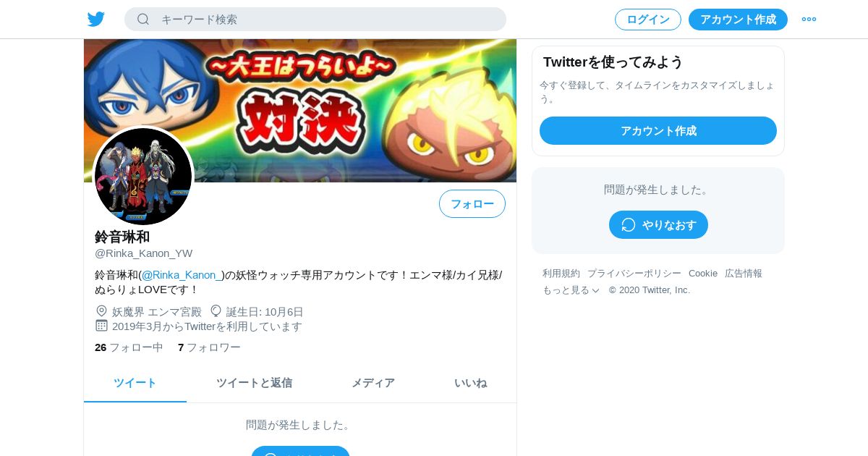This screenshot has height=456, width=868.
Task: Click the calendar joined-date icon
Action: pyautogui.click(x=101, y=326)
